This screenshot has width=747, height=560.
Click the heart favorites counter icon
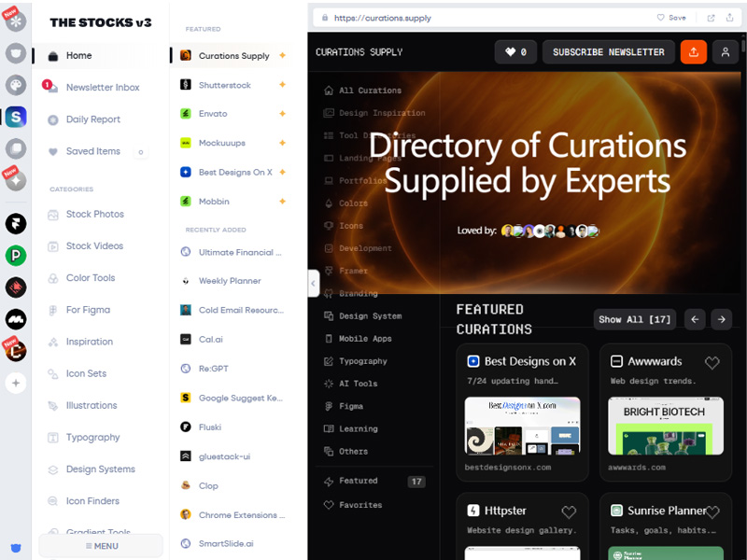(515, 52)
